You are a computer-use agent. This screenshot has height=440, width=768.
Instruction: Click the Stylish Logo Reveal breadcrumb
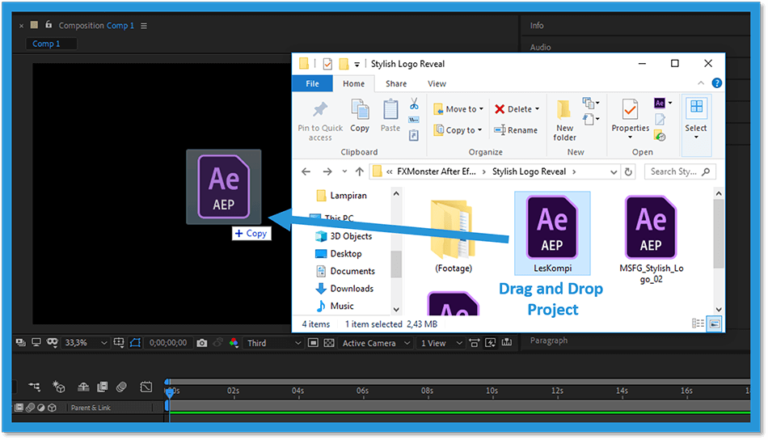pyautogui.click(x=529, y=171)
